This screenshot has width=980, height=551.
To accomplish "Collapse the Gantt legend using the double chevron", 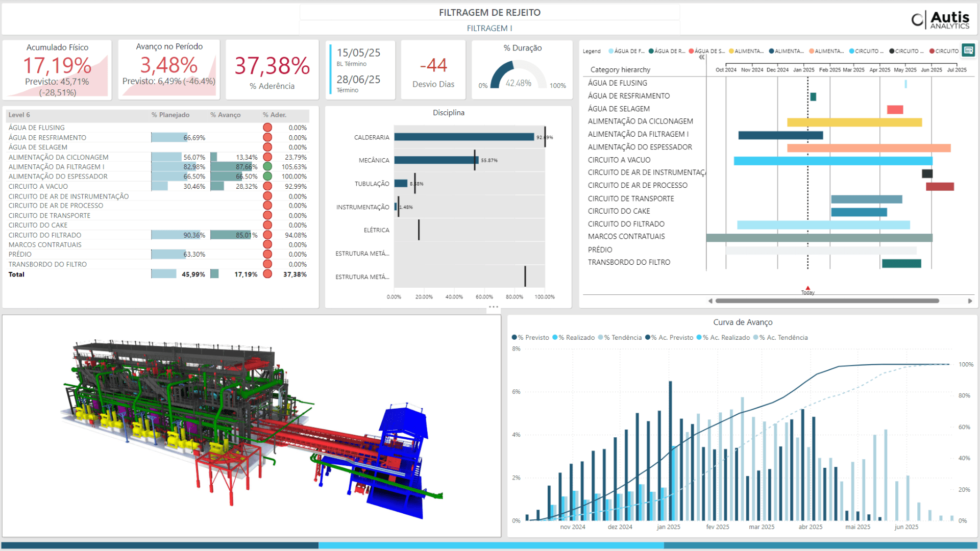I will [x=702, y=57].
